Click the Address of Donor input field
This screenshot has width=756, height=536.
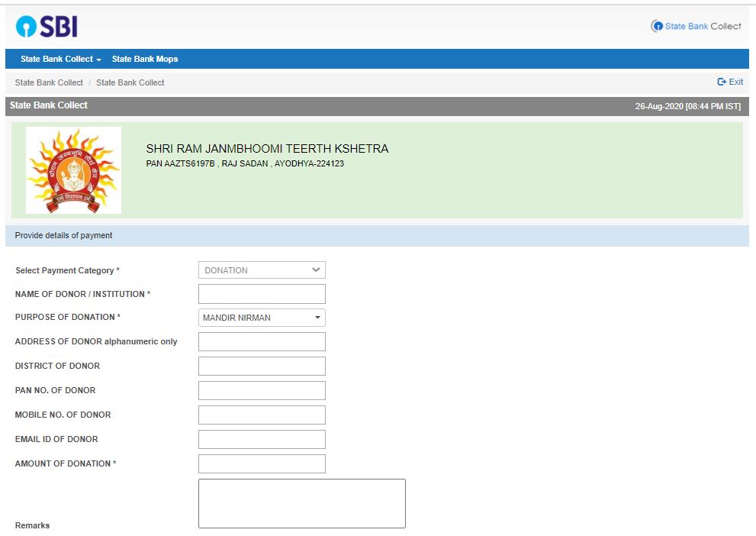(262, 341)
